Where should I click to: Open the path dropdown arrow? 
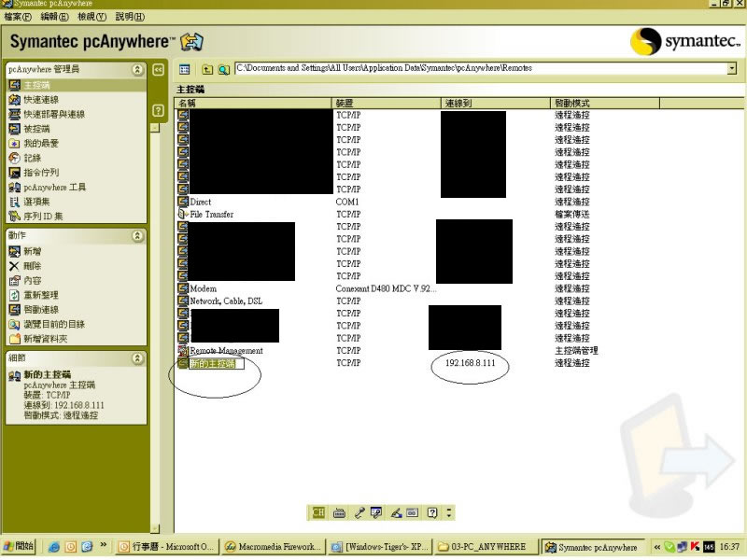[x=732, y=68]
